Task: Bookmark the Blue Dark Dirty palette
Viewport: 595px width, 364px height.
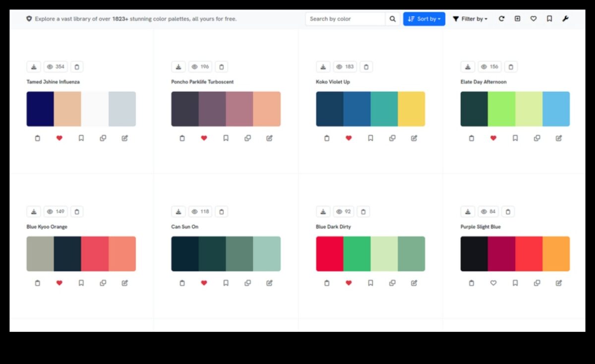Action: tap(370, 283)
